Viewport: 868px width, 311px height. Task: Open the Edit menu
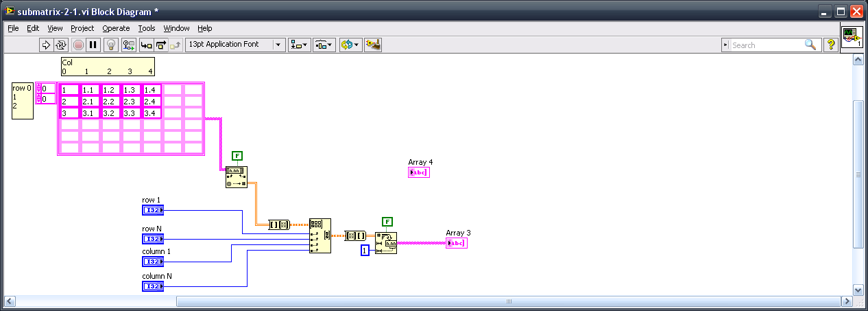[x=33, y=28]
